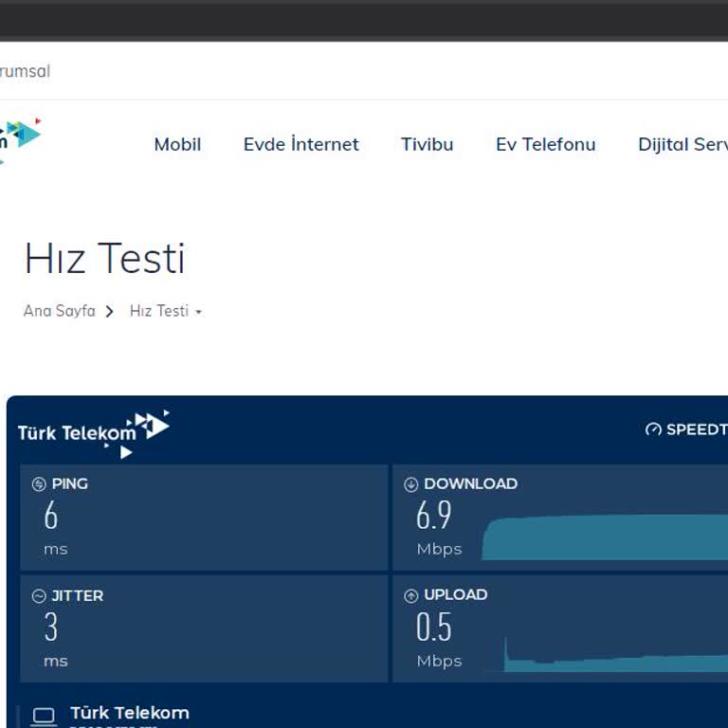This screenshot has height=728, width=728.
Task: Open the Evde İnternet menu
Action: 300,144
